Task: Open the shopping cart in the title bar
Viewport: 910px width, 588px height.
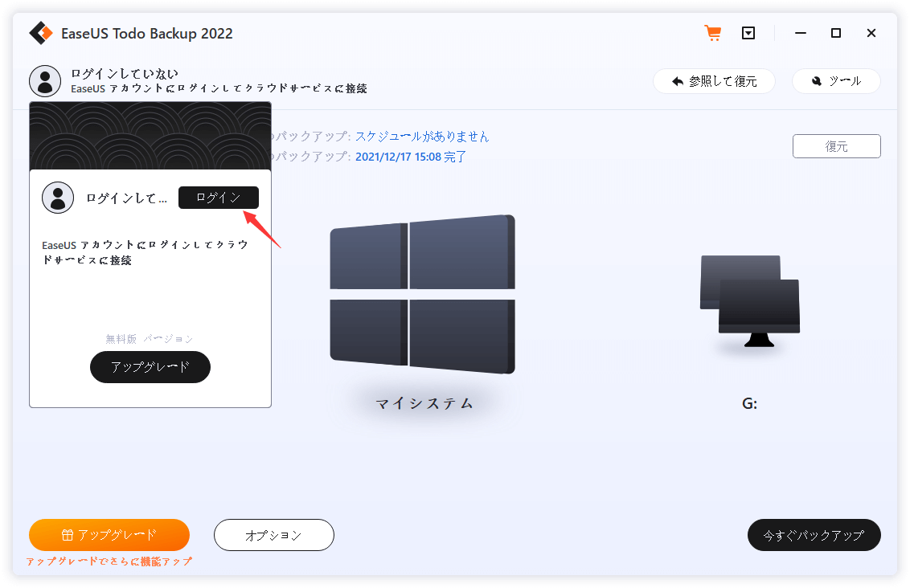Action: coord(713,33)
